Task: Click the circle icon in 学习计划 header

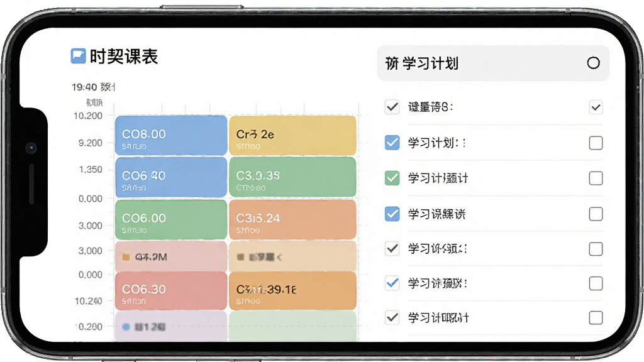Action: point(593,63)
